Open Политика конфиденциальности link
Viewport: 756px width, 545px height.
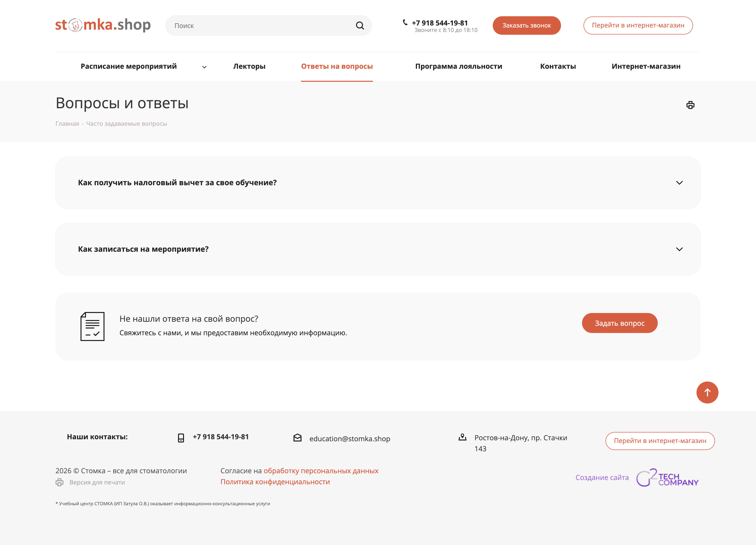(x=275, y=482)
